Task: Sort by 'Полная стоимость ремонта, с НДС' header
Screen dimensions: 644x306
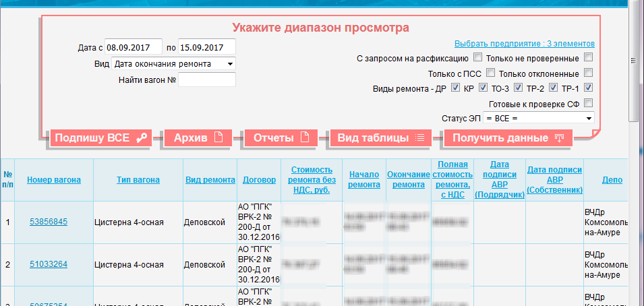Action: click(x=452, y=180)
